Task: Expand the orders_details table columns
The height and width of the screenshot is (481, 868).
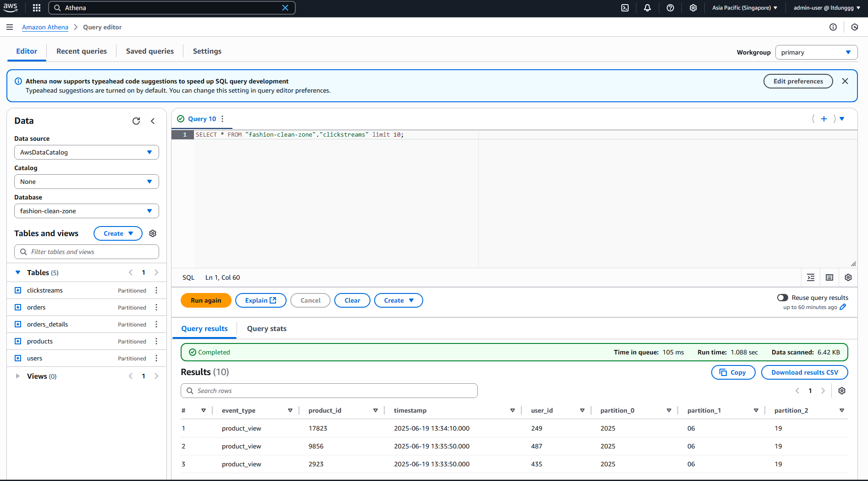Action: 18,324
